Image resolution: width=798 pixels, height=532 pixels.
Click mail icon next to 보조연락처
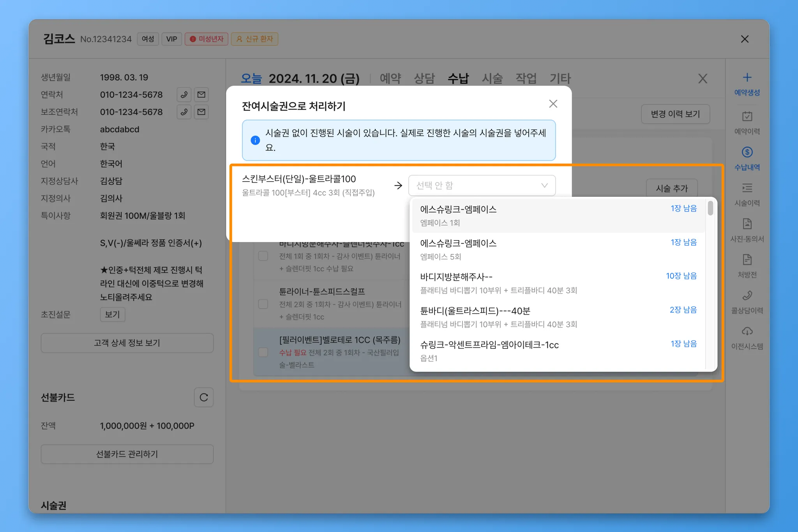click(x=201, y=112)
